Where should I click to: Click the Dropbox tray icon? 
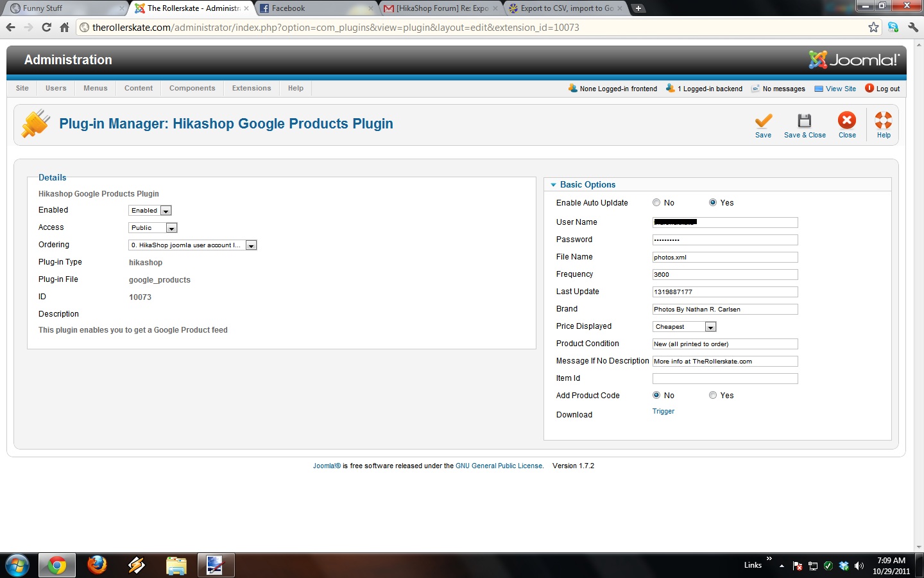[x=844, y=566]
